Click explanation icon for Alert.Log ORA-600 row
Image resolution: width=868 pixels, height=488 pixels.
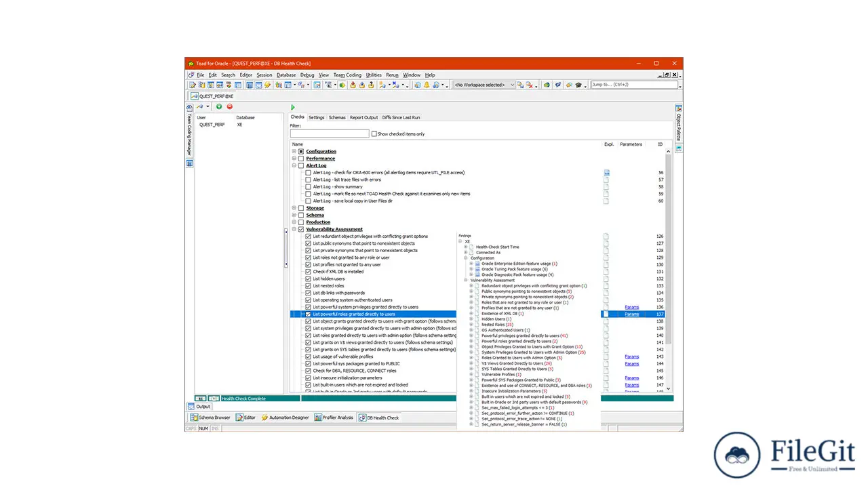pos(607,173)
